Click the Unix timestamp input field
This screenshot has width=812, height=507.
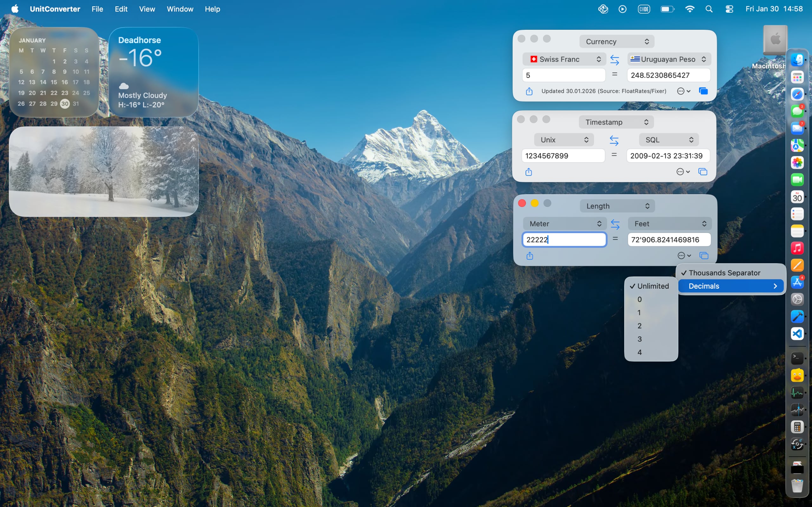tap(563, 156)
